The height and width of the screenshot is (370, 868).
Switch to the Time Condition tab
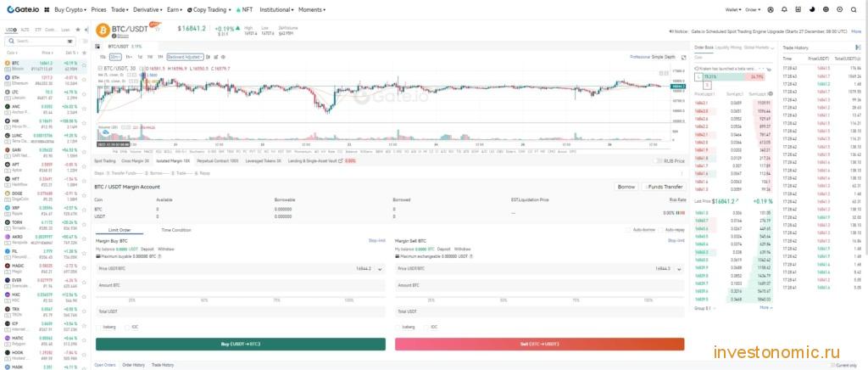point(176,230)
